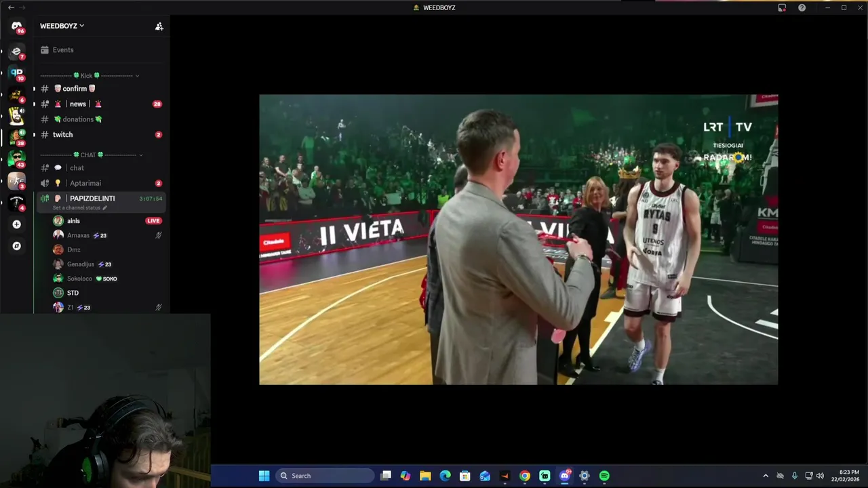Select user Arnaxas in voice list
This screenshot has width=868, height=488.
pos(107,235)
